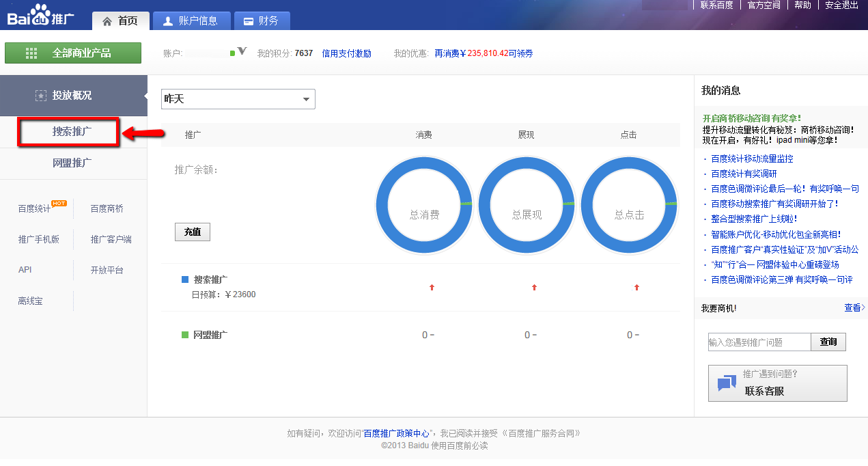Open the 昨天 date range dropdown
Image resolution: width=868 pixels, height=466 pixels.
coord(238,99)
